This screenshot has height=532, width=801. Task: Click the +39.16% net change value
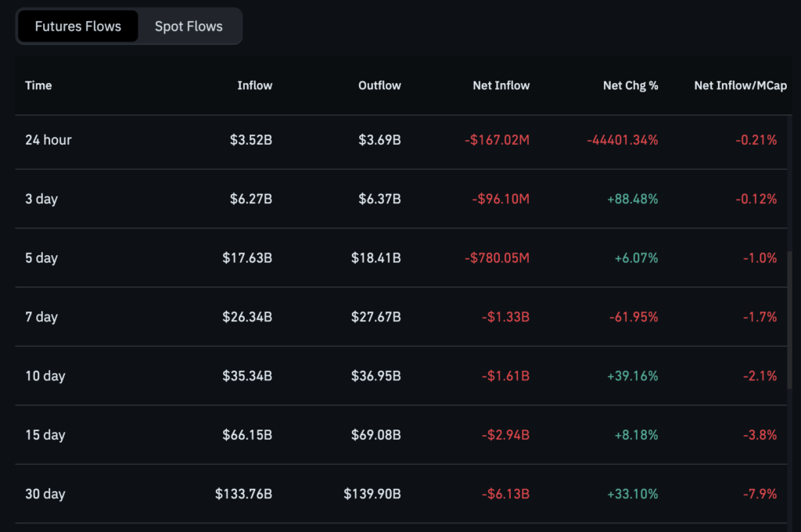pyautogui.click(x=632, y=376)
